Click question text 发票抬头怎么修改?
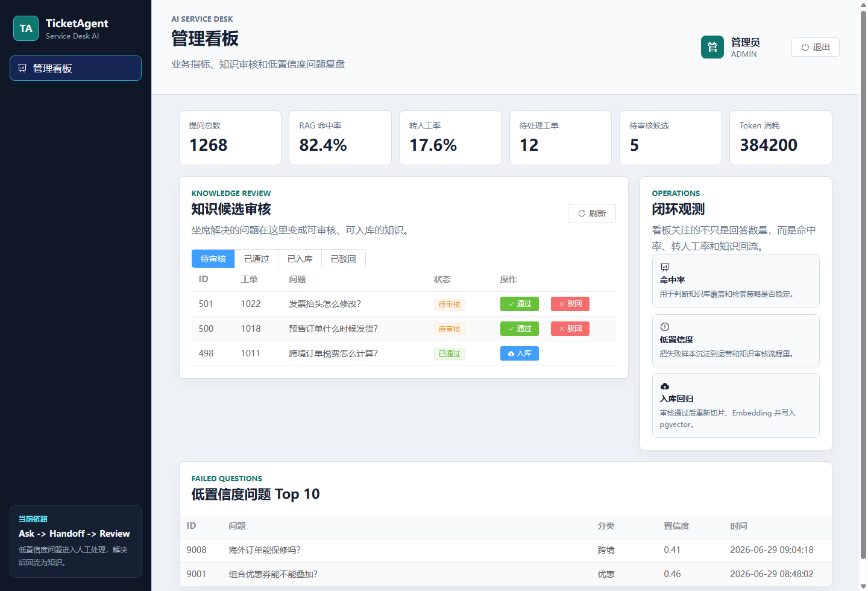The height and width of the screenshot is (591, 868). (325, 304)
